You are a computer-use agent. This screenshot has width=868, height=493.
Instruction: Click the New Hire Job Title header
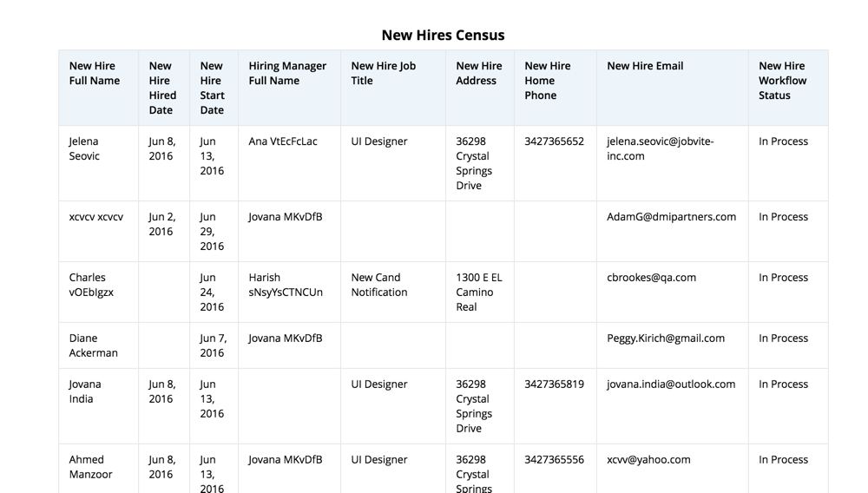(x=383, y=73)
